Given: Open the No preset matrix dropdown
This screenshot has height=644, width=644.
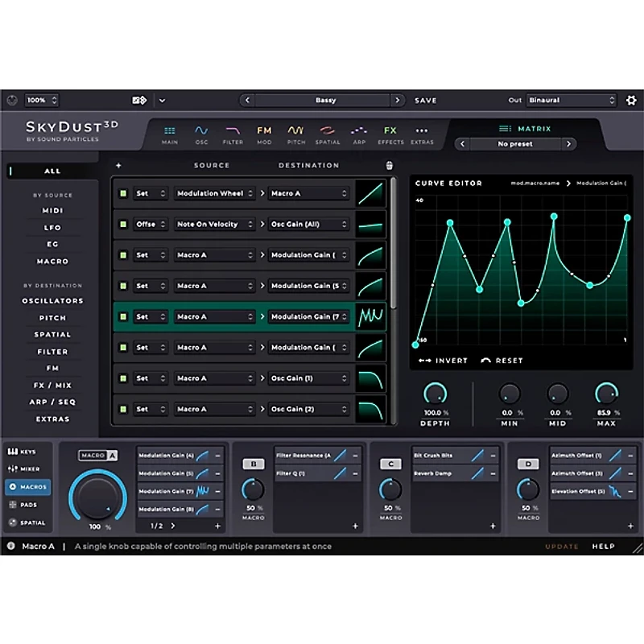Looking at the screenshot, I should coord(515,144).
